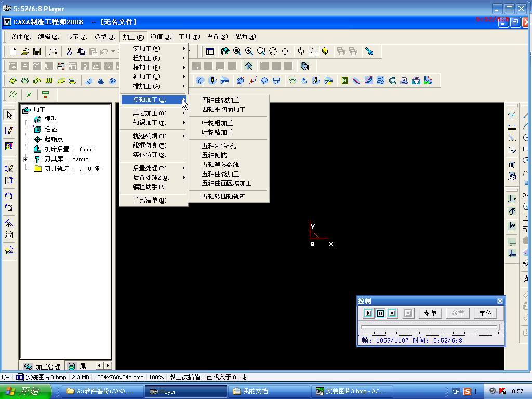Open the 轨迹编辑 submenu
532x399 pixels.
(x=154, y=136)
